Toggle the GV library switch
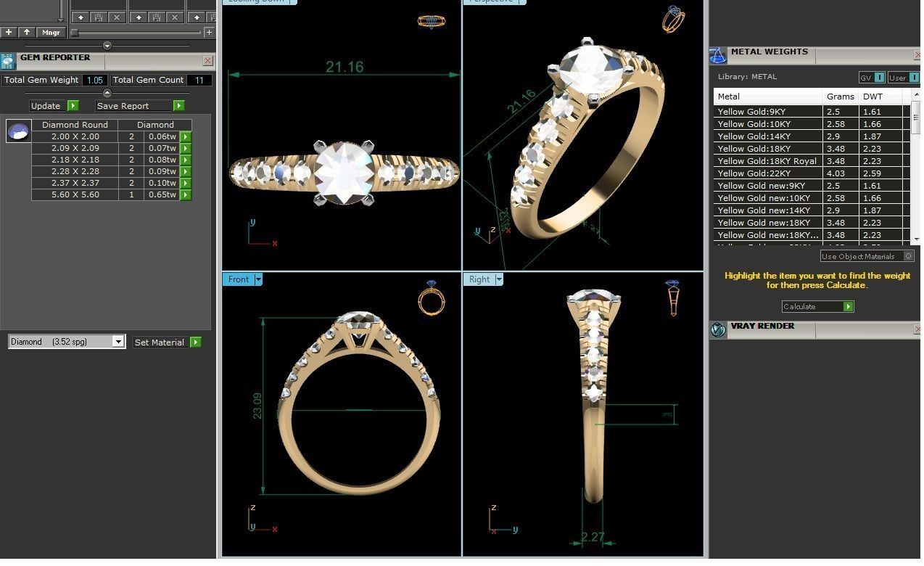Viewport: 924px width, 566px height. 873,77
